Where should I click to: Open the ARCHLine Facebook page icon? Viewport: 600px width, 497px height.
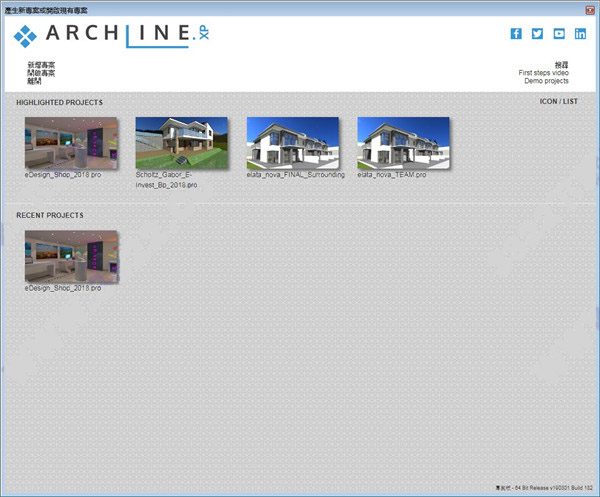coord(516,34)
